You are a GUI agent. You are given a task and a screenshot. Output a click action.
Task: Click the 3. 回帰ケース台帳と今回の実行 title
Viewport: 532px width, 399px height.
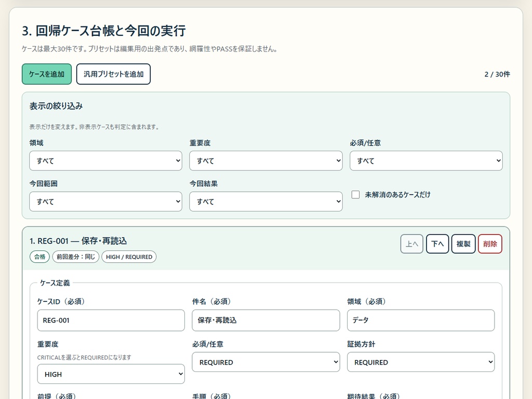tap(104, 31)
